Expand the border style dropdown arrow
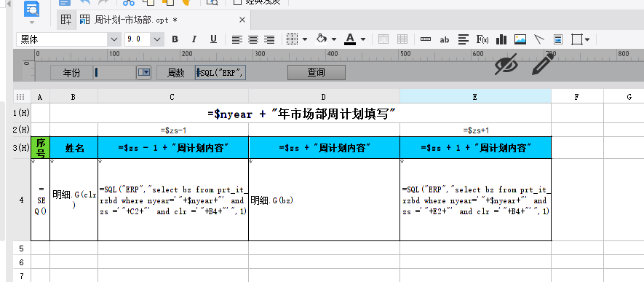644x282 pixels. (x=304, y=39)
